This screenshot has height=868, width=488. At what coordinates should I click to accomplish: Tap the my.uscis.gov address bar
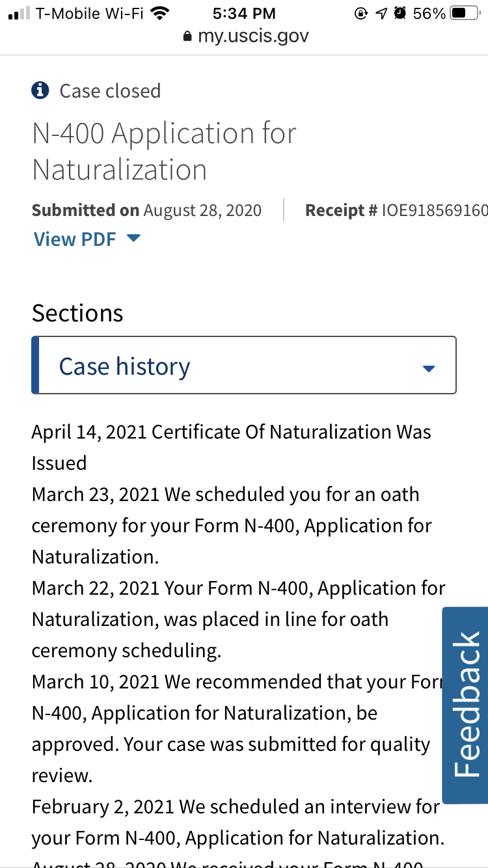pyautogui.click(x=244, y=36)
